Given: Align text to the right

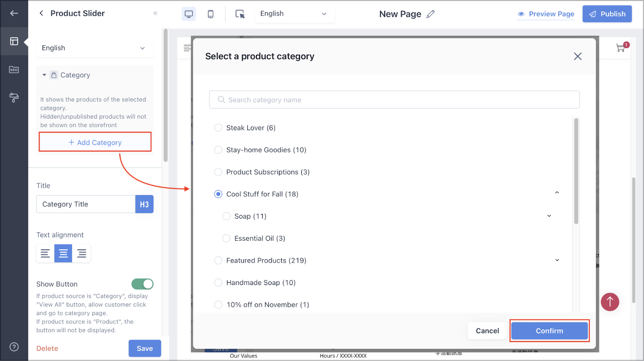Looking at the screenshot, I should [x=81, y=253].
